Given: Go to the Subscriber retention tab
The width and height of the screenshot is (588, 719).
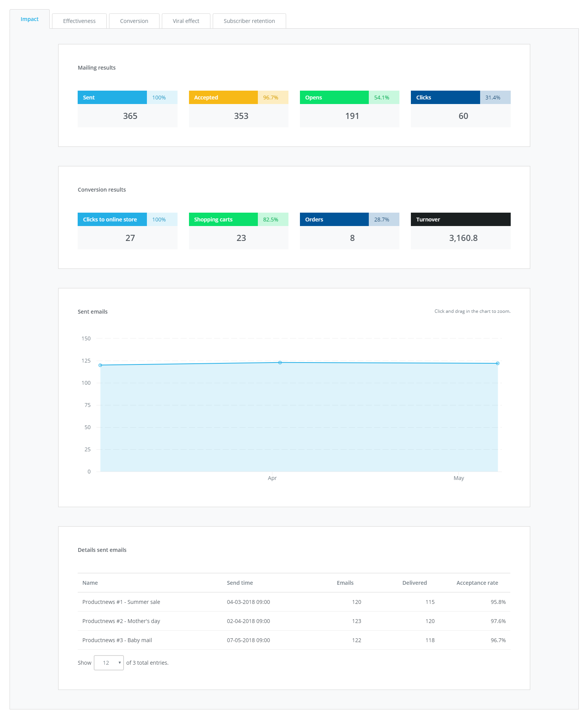Looking at the screenshot, I should click(x=249, y=21).
